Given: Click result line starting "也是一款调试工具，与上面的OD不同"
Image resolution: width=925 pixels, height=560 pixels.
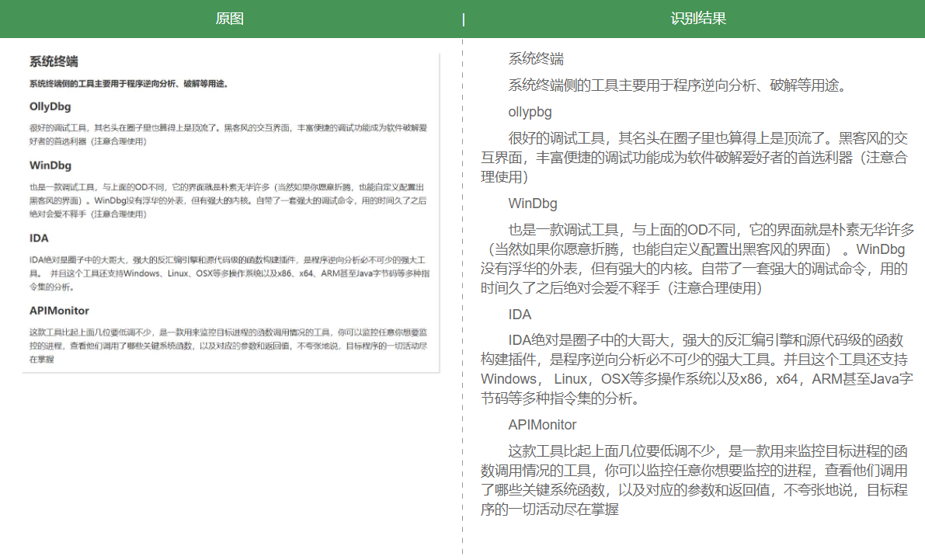Looking at the screenshot, I should [x=711, y=230].
